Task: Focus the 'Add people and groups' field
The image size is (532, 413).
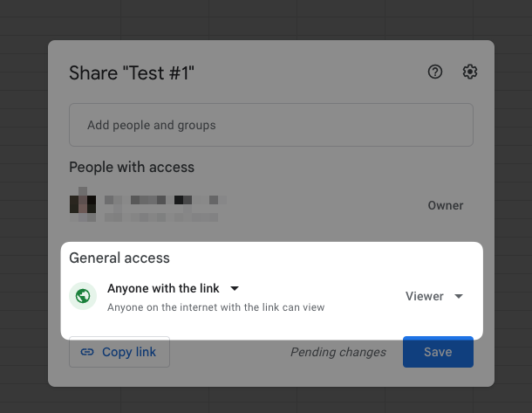Action: tap(270, 125)
